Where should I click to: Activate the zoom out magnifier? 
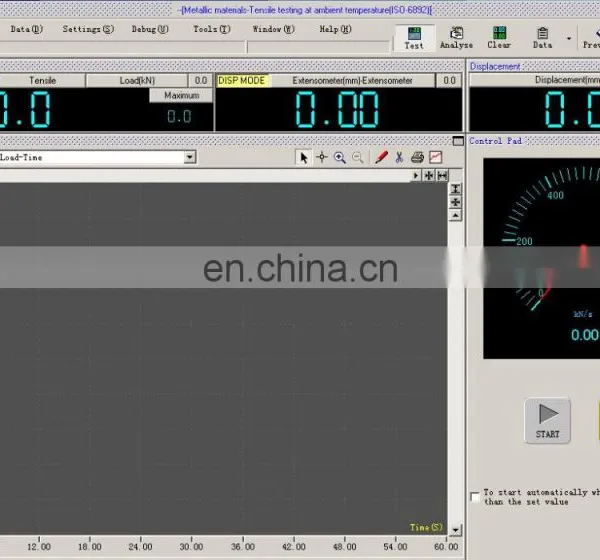pyautogui.click(x=357, y=157)
